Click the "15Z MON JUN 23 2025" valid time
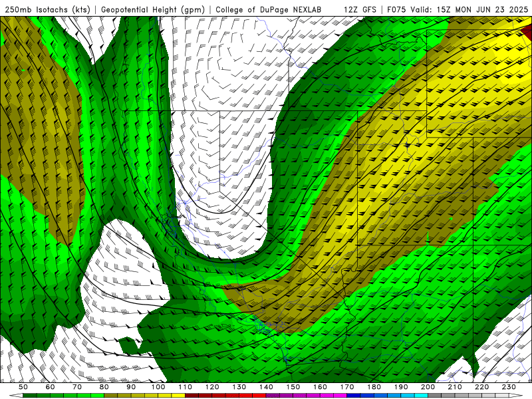 [x=483, y=10]
